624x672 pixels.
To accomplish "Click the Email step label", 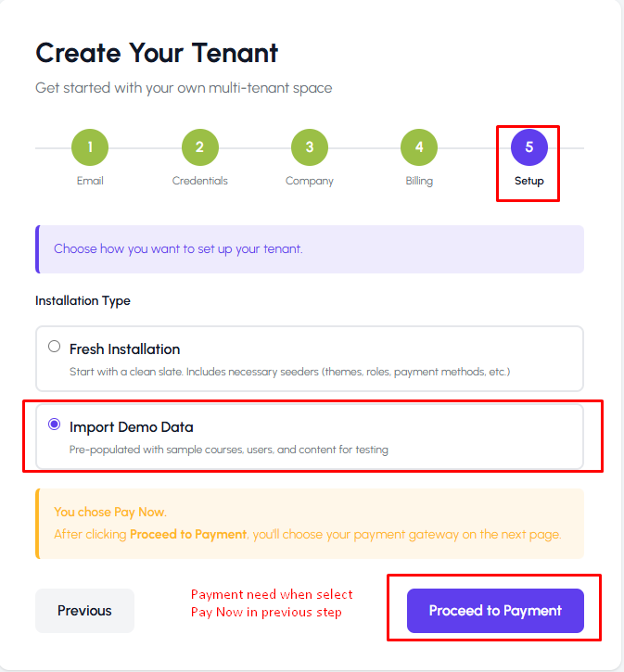I will tap(90, 181).
